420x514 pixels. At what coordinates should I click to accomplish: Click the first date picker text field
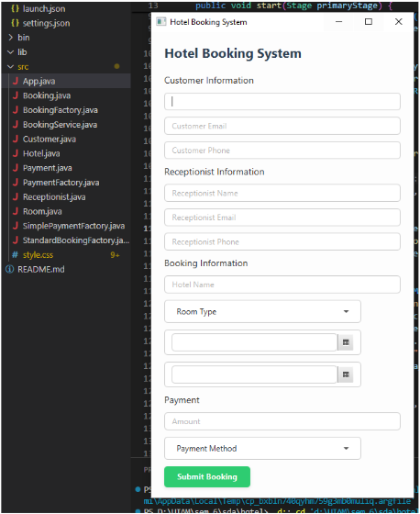click(254, 342)
